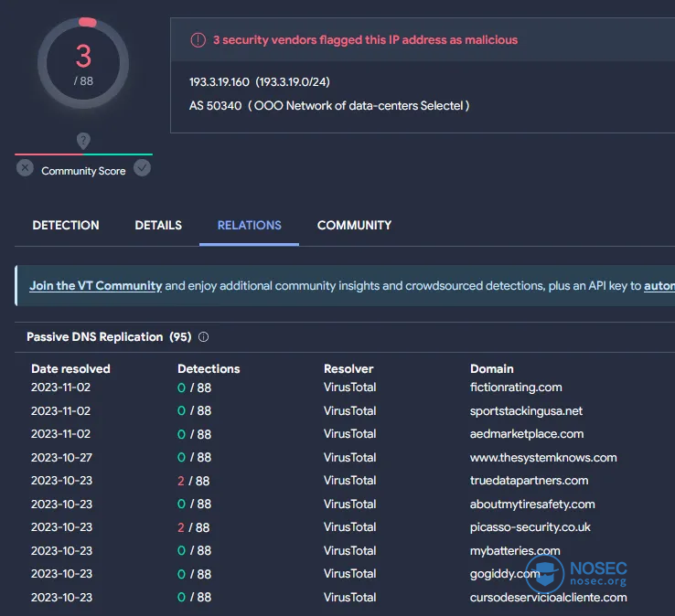Click the 2023-11-02 date for sportstackingusa.net
This screenshot has height=616, width=675.
pos(60,410)
